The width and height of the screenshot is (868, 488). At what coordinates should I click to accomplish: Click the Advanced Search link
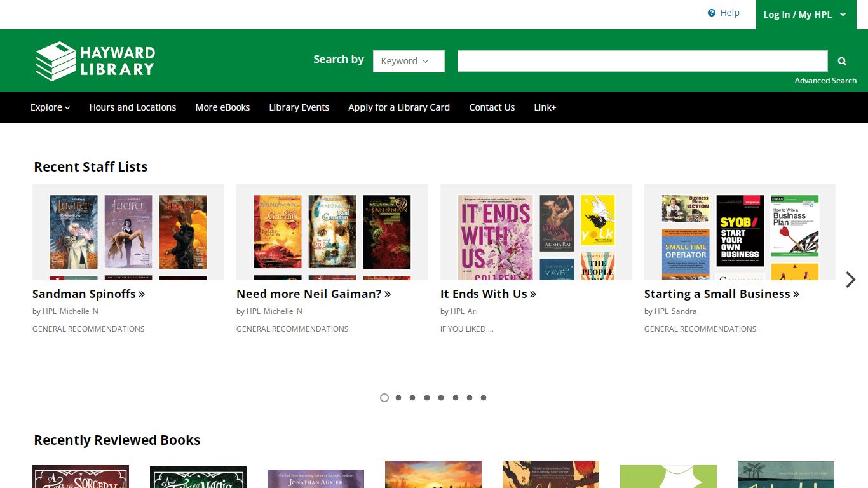pos(825,81)
